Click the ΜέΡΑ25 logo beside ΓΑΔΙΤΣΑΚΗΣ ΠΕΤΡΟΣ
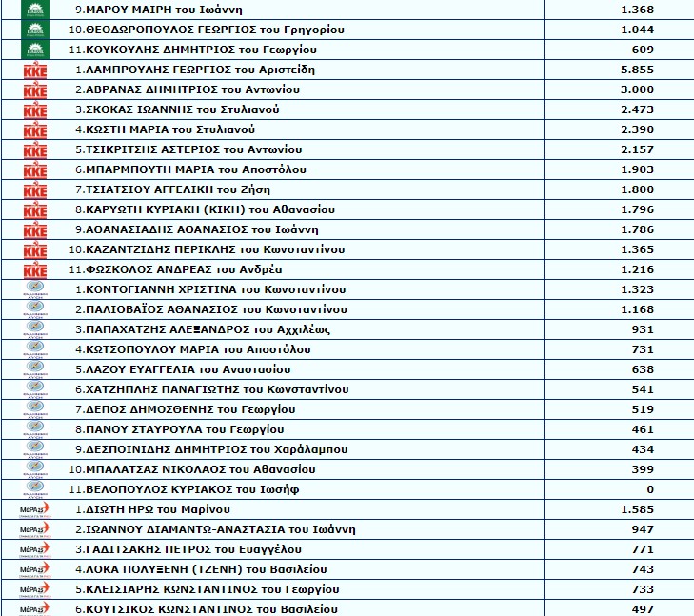The image size is (694, 616). 35,550
